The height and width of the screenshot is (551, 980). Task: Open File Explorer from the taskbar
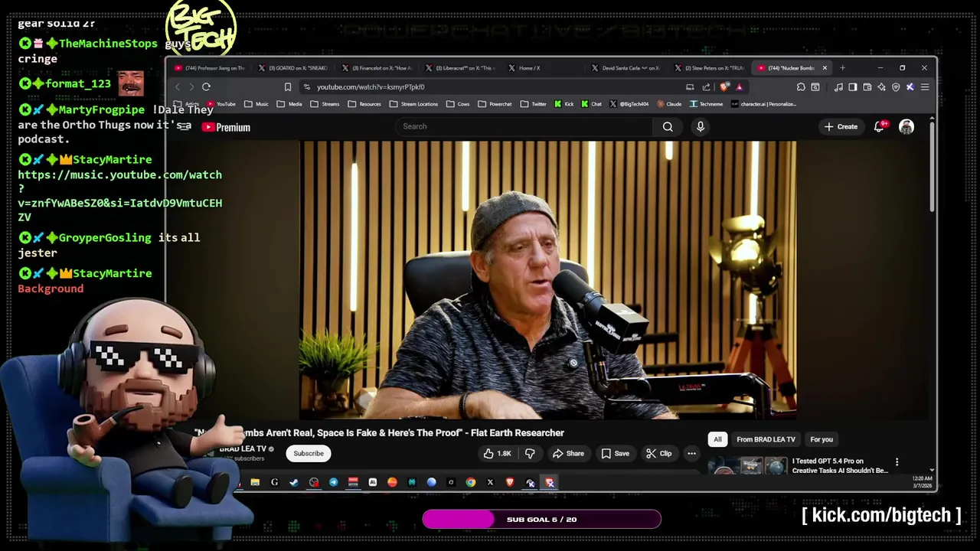point(255,482)
